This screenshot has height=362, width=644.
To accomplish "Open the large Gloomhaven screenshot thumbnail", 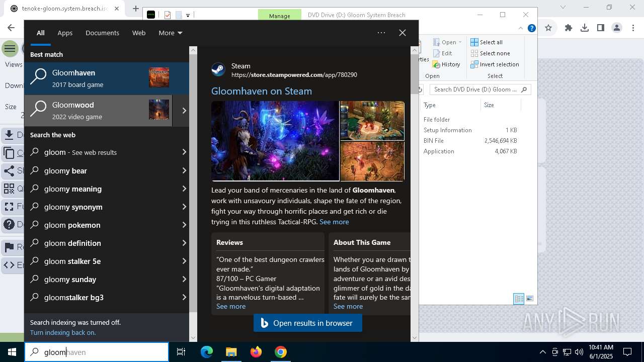I will 275,141.
